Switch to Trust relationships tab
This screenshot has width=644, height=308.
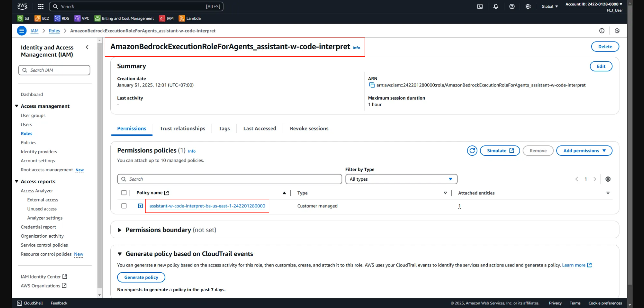click(x=182, y=129)
